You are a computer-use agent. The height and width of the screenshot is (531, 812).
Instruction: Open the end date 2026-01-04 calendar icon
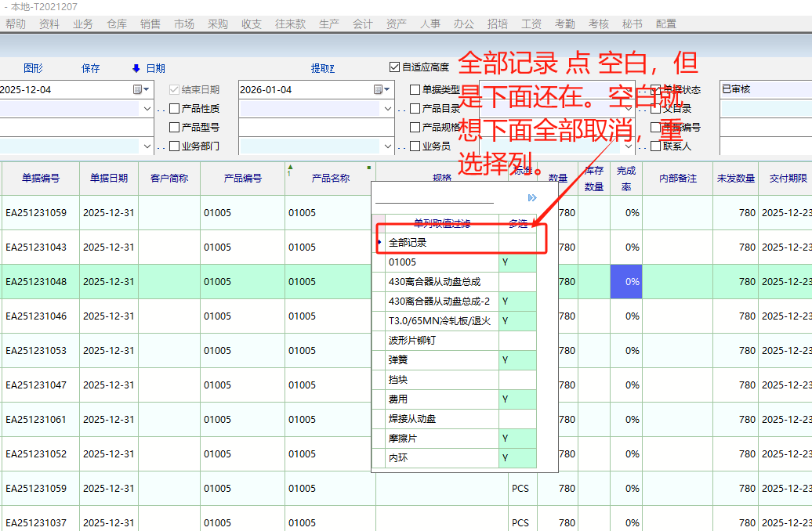click(378, 89)
